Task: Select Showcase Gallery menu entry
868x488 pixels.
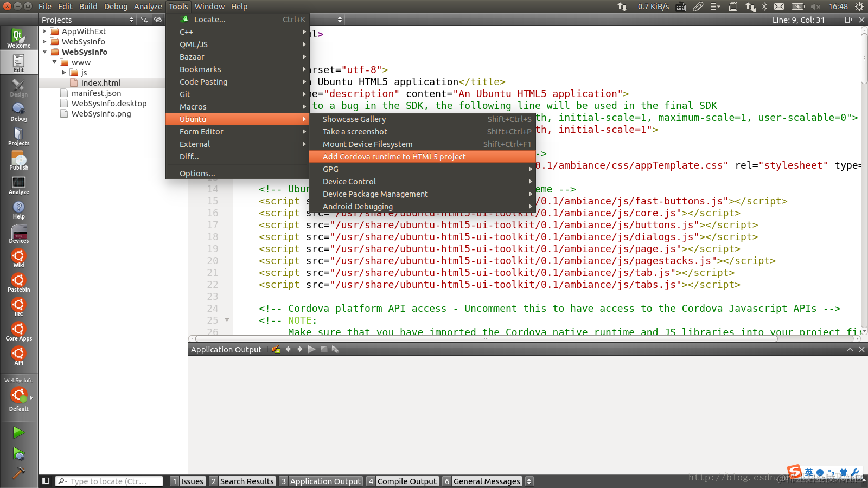Action: pyautogui.click(x=422, y=119)
